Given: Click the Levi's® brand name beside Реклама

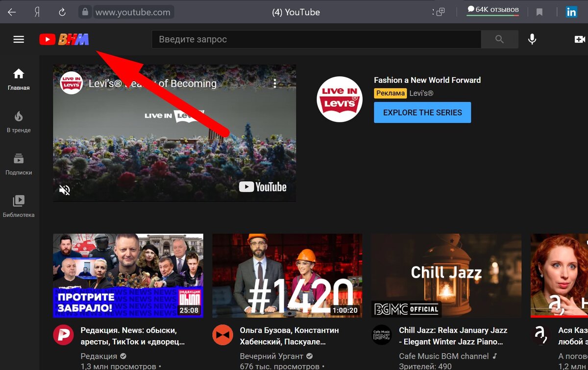Looking at the screenshot, I should [x=421, y=93].
